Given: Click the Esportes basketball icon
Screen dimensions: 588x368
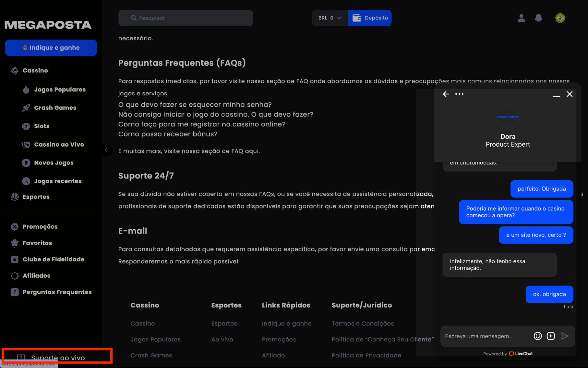Looking at the screenshot, I should coord(15,197).
